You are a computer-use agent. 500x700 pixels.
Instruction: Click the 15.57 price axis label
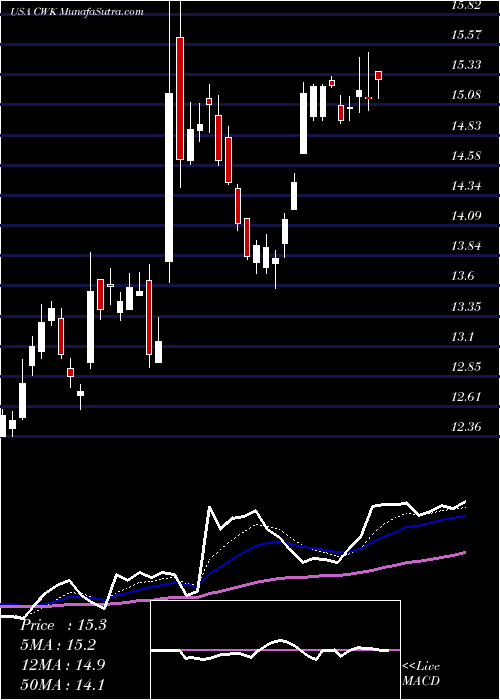pos(466,35)
